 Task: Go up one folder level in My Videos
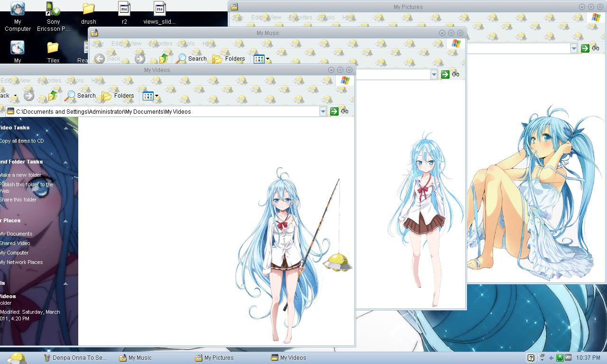tap(53, 96)
